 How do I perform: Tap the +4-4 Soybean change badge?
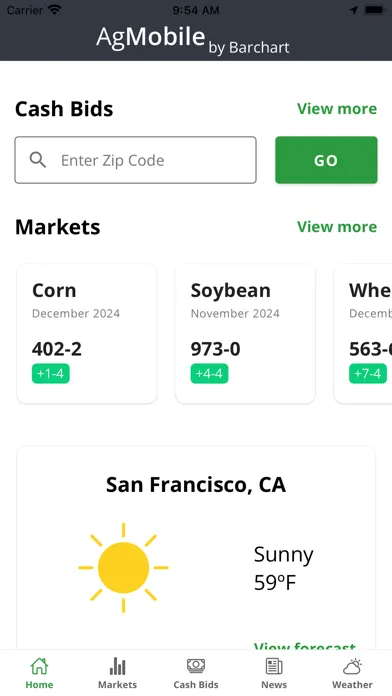[210, 373]
